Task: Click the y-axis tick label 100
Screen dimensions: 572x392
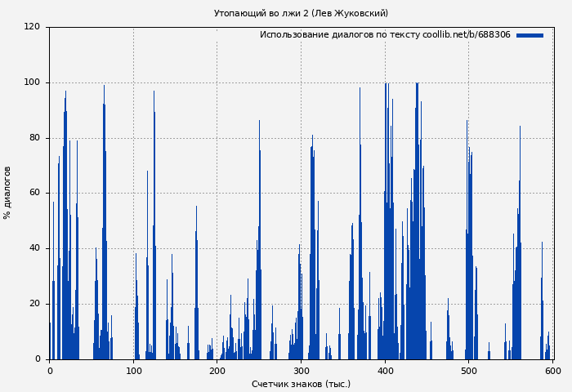Action: pyautogui.click(x=32, y=82)
